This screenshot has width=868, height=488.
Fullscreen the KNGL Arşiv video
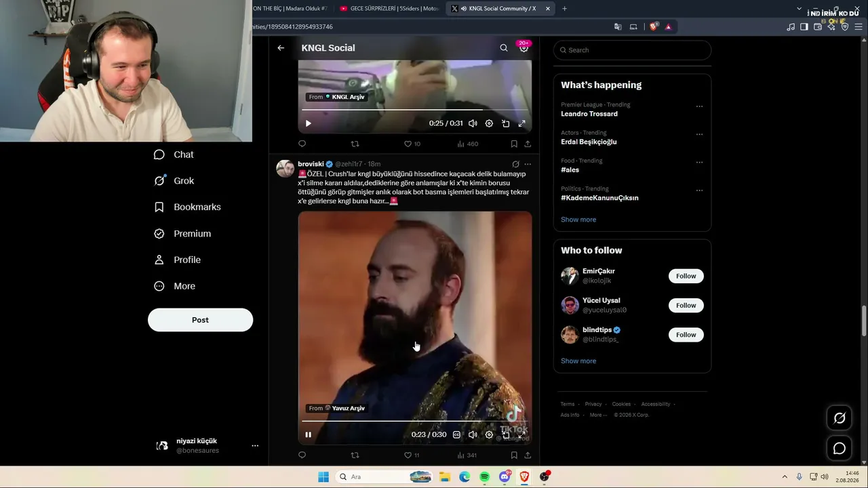pos(521,123)
